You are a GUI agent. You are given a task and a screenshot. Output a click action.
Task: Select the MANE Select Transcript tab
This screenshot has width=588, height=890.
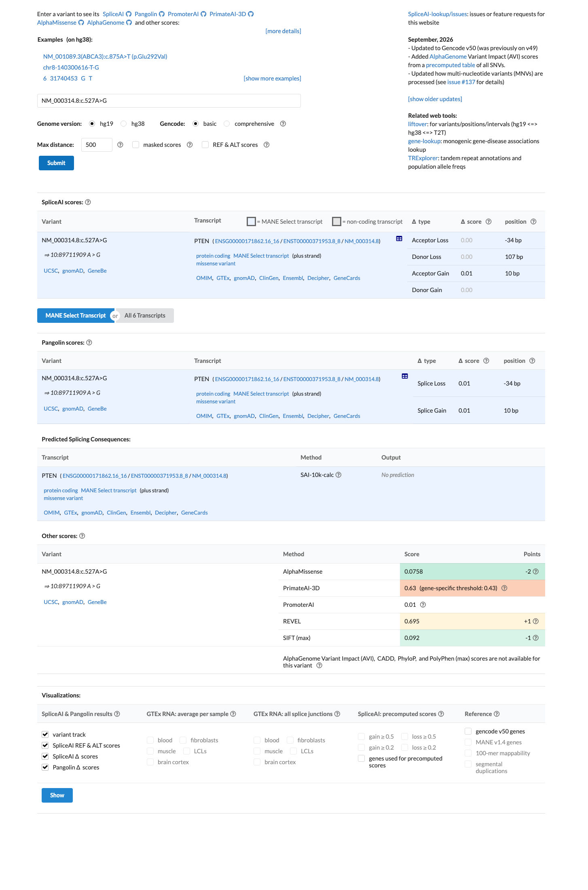tap(76, 316)
